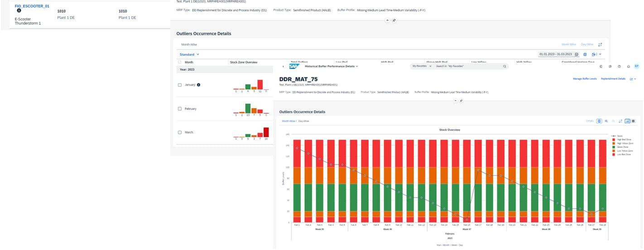The width and height of the screenshot is (644, 250).
Task: Click the Feb 1 chart bar
Action: point(297,181)
